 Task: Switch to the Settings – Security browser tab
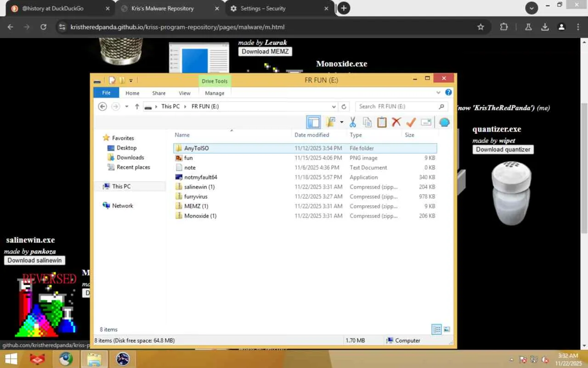[x=280, y=8]
